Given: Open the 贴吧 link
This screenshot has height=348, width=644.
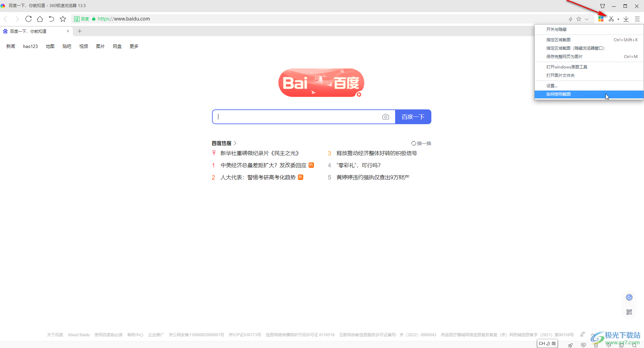Looking at the screenshot, I should pyautogui.click(x=67, y=46).
